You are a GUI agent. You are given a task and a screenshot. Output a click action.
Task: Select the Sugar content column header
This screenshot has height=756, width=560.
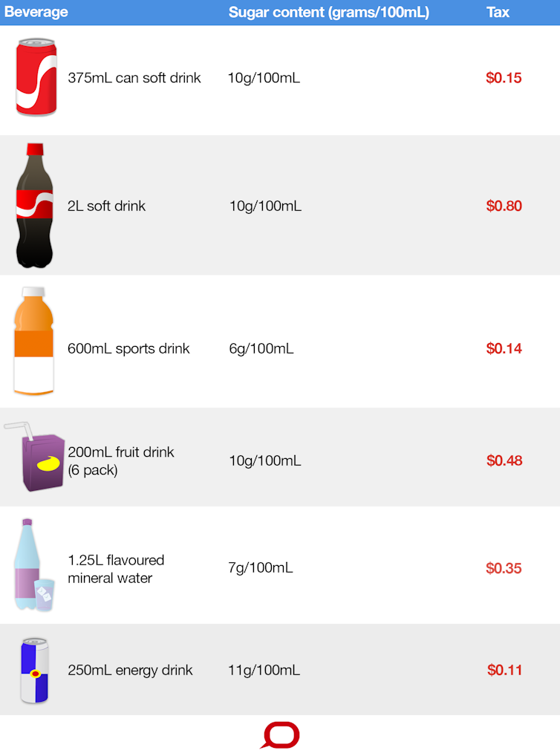click(x=328, y=12)
